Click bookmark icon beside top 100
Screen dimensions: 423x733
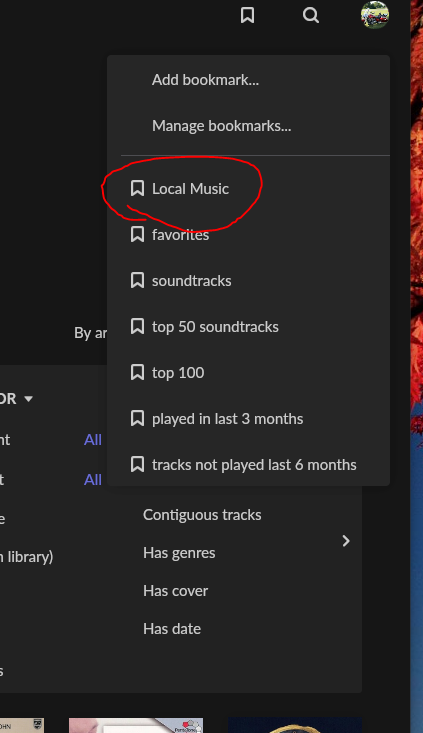[137, 373]
